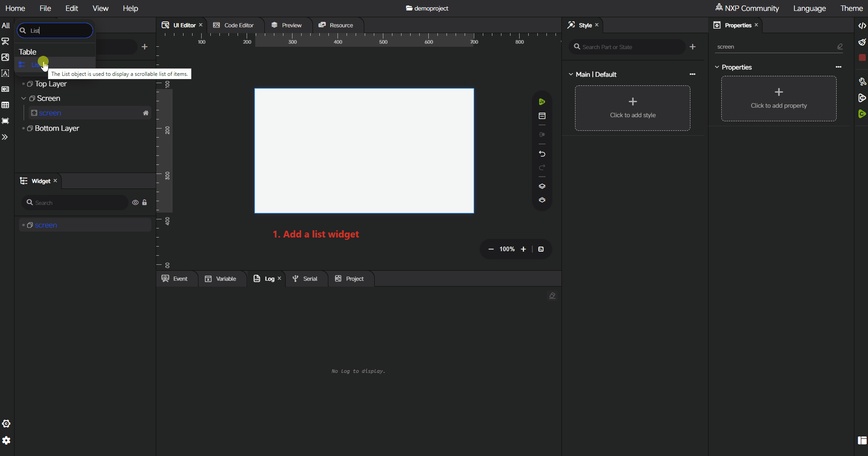Toggle panel layout icon at bottom right
The image size is (868, 456).
862,440
